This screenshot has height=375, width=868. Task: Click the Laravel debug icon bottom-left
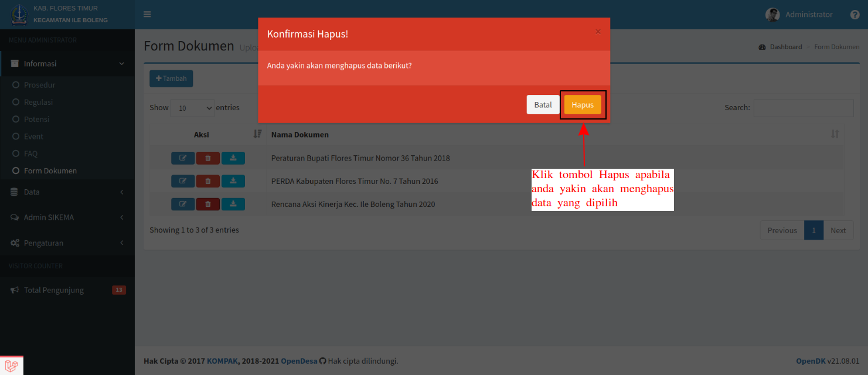12,366
